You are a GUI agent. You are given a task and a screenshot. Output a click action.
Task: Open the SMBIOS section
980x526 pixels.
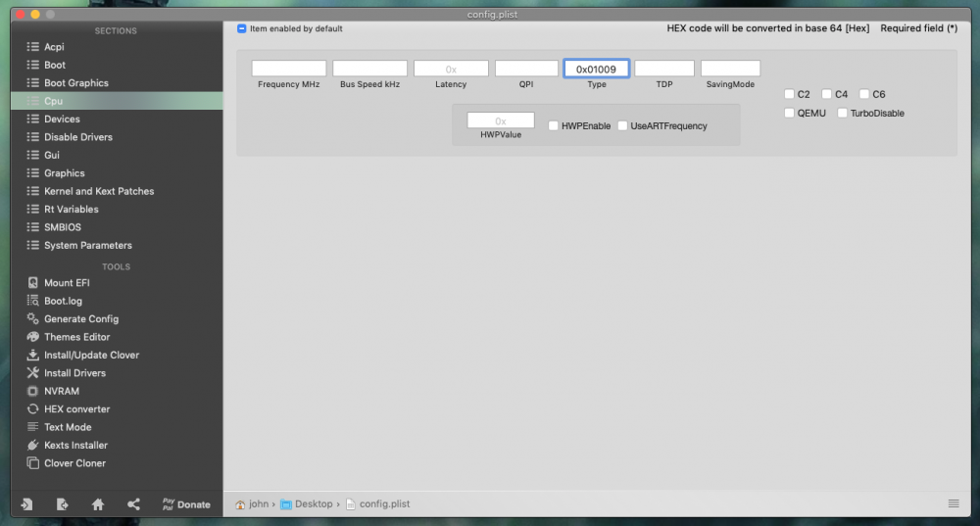point(117,227)
